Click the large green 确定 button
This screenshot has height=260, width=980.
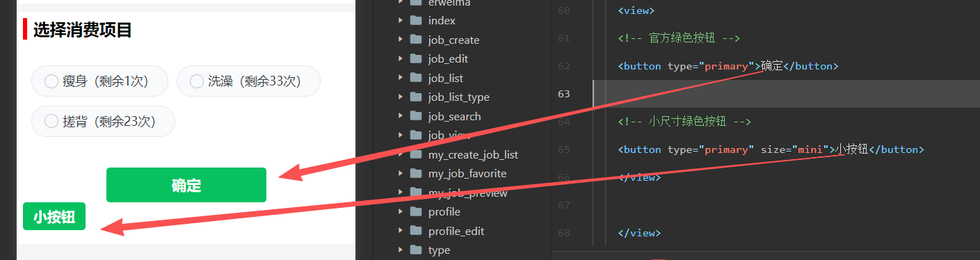(186, 185)
